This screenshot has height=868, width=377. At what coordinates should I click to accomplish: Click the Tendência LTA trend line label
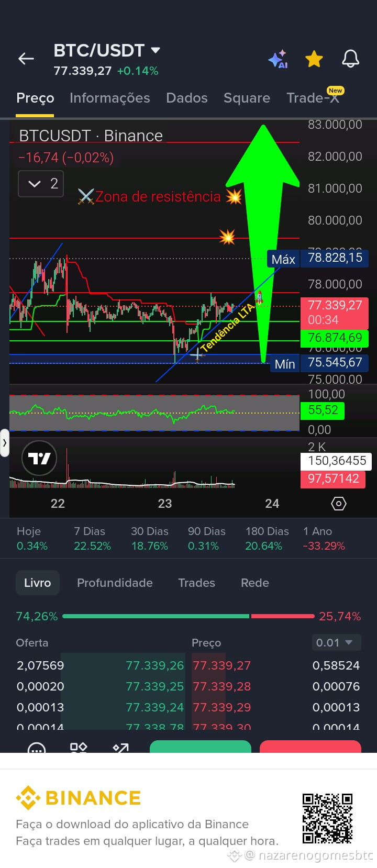(227, 327)
